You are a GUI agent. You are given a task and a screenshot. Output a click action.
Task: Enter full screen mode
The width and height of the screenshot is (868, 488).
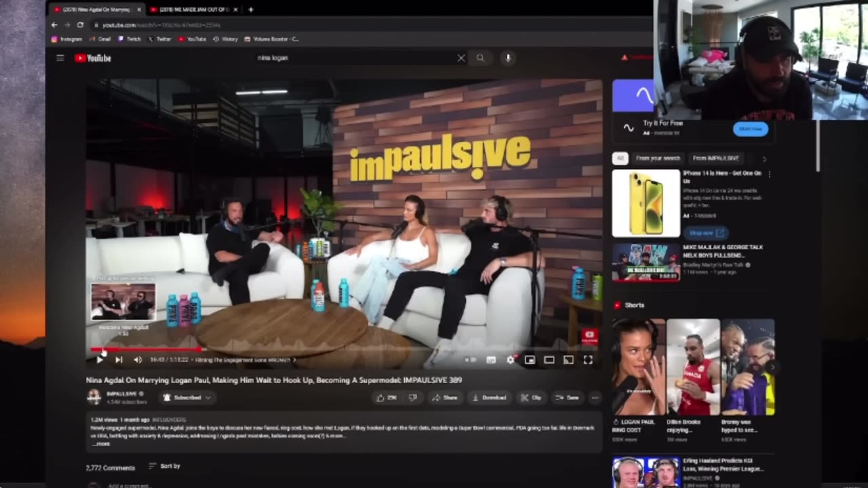tap(588, 360)
